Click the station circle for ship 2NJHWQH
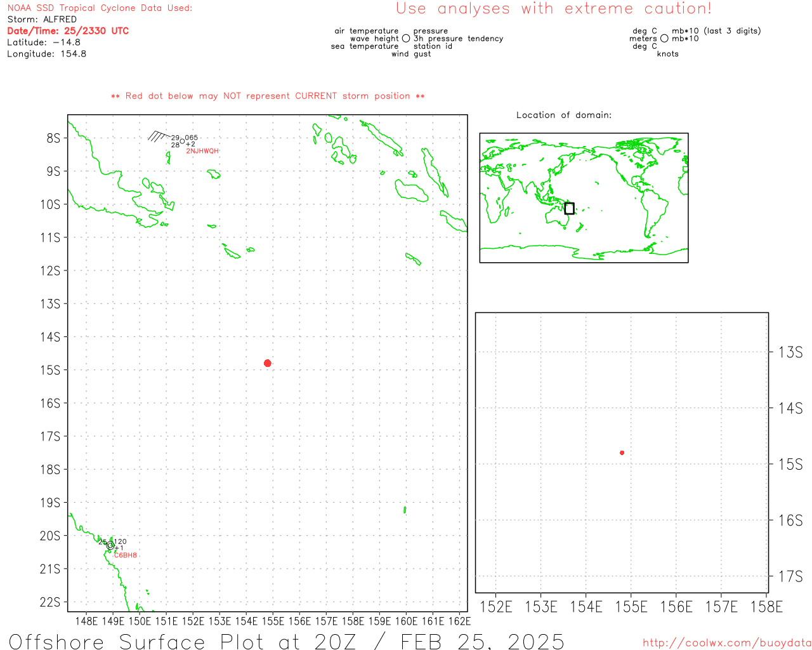 pos(183,141)
